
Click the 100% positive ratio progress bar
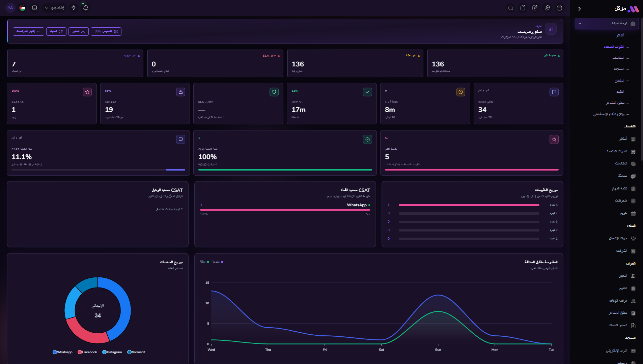(x=285, y=170)
